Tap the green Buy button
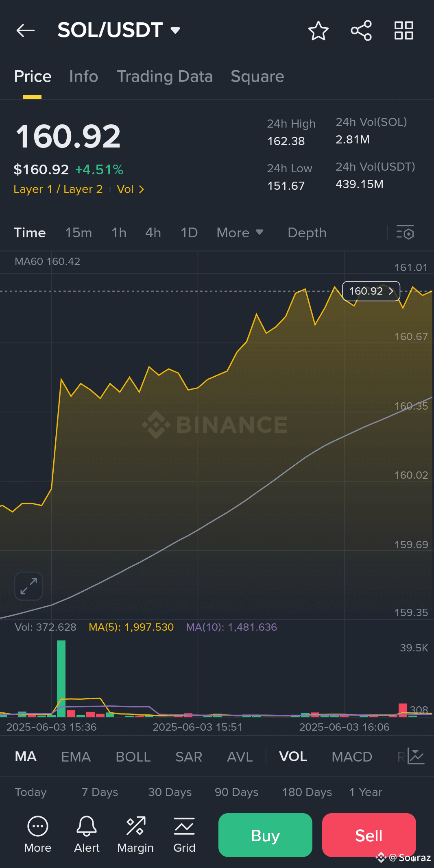434x868 pixels. [x=265, y=835]
